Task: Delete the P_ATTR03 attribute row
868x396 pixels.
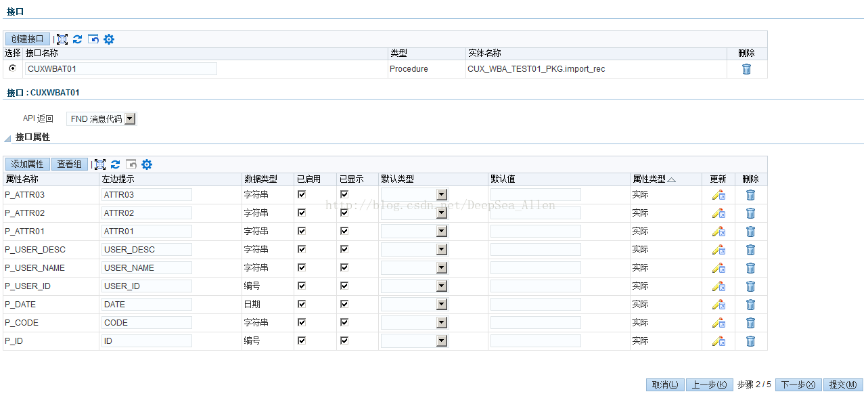Action: point(750,195)
